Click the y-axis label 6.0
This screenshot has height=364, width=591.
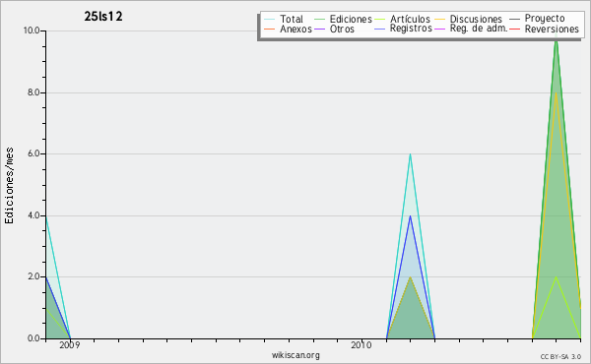pos(33,153)
